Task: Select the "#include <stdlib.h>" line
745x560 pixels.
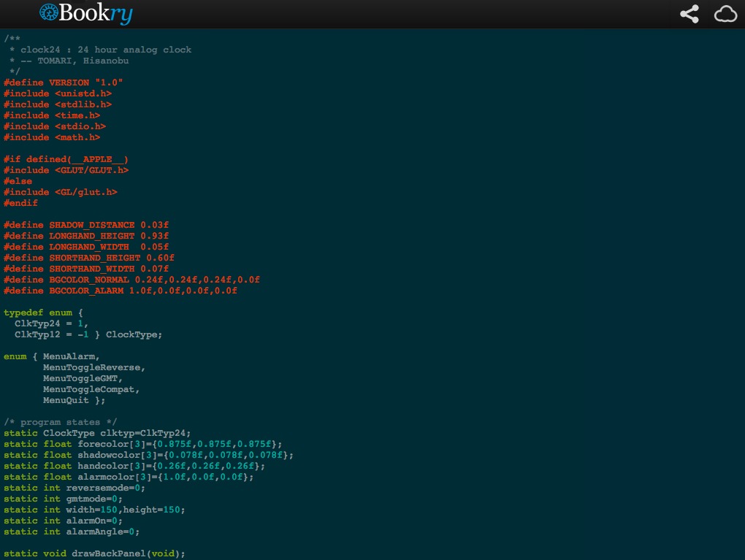Action: click(58, 104)
